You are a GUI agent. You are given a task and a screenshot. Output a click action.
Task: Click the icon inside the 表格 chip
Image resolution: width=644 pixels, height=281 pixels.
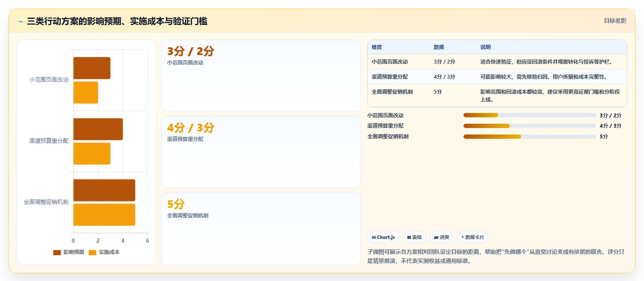pyautogui.click(x=409, y=237)
